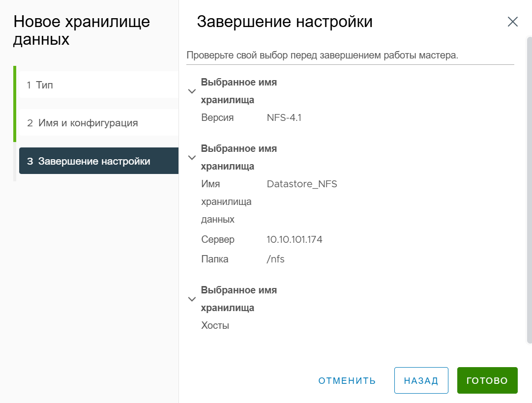Collapse the section containing Версия NFS-4.1
This screenshot has width=532, height=403.
pos(192,91)
